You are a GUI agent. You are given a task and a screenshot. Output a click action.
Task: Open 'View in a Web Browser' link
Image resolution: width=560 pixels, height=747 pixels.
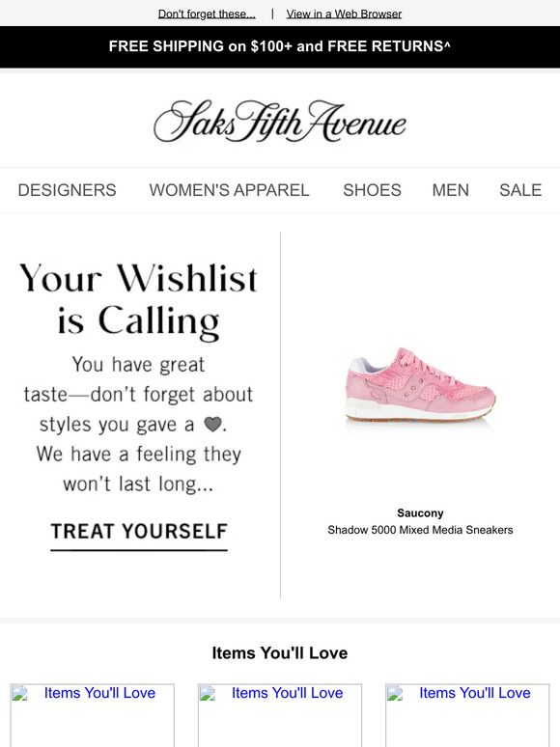(344, 14)
